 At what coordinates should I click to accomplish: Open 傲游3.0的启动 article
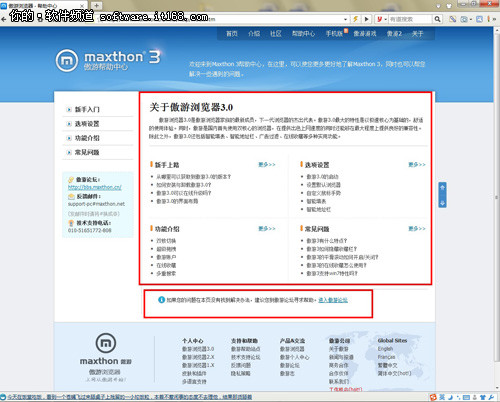coord(322,177)
